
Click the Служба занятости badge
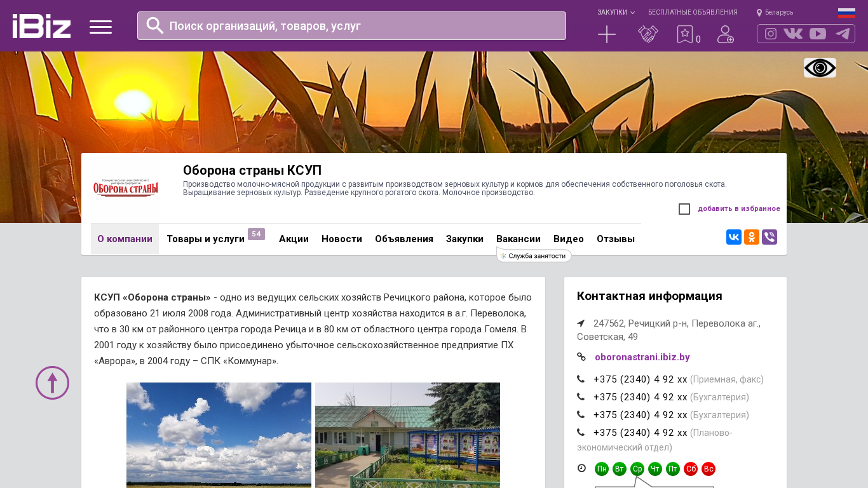[534, 255]
